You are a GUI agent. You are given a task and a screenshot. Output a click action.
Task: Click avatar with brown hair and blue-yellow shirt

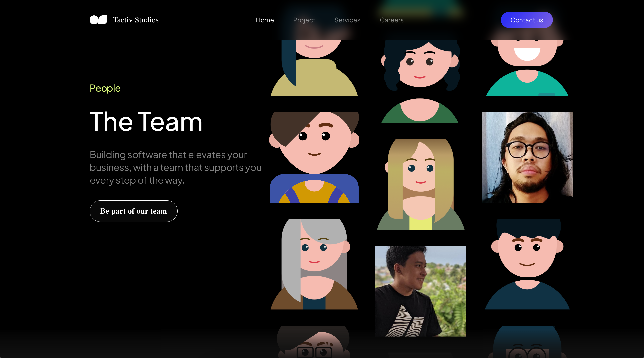pos(314,158)
